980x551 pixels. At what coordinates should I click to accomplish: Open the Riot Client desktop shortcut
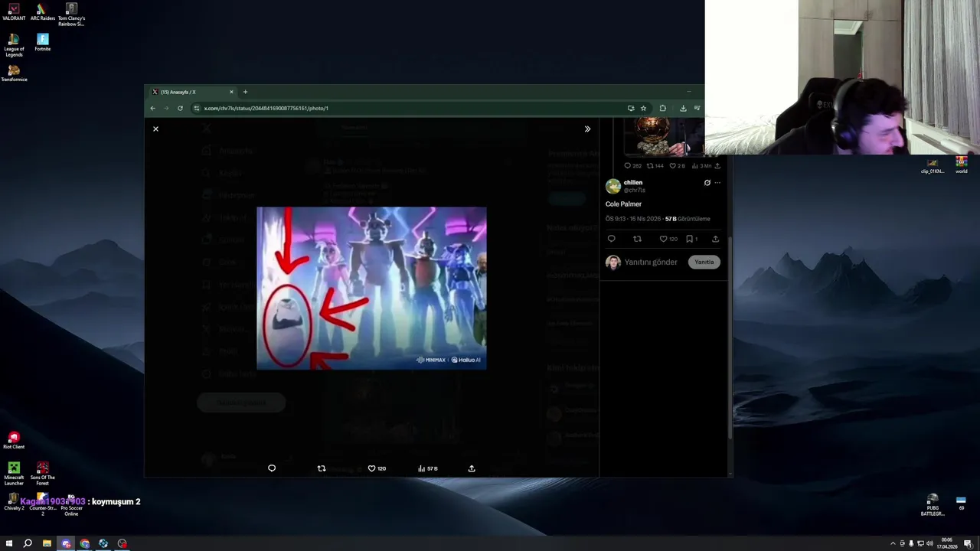click(14, 440)
